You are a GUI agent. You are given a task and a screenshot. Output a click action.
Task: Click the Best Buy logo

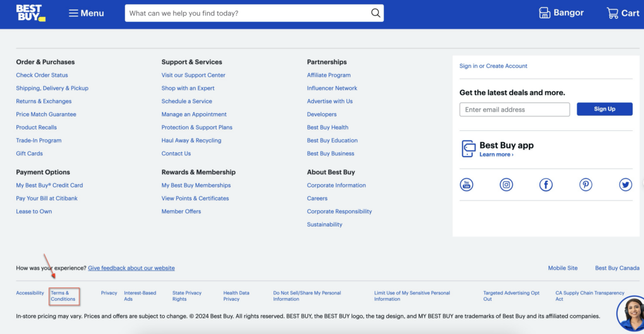(x=30, y=13)
